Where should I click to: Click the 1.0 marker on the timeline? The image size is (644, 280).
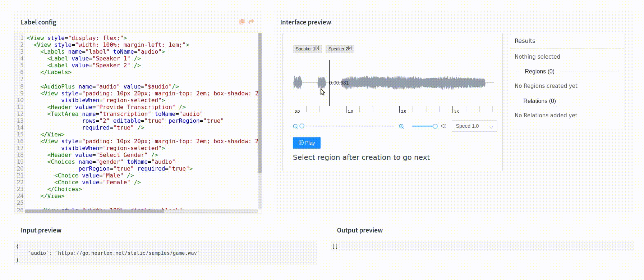click(350, 111)
